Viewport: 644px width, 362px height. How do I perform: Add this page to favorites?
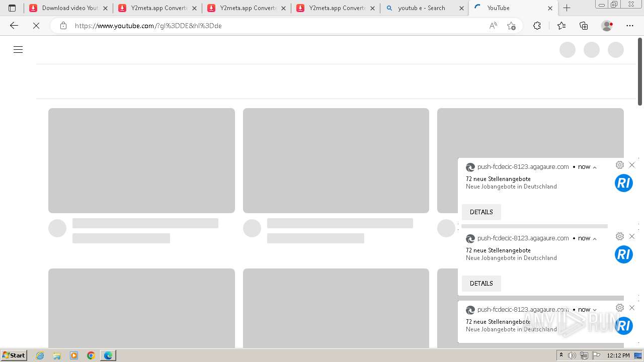[x=512, y=26]
